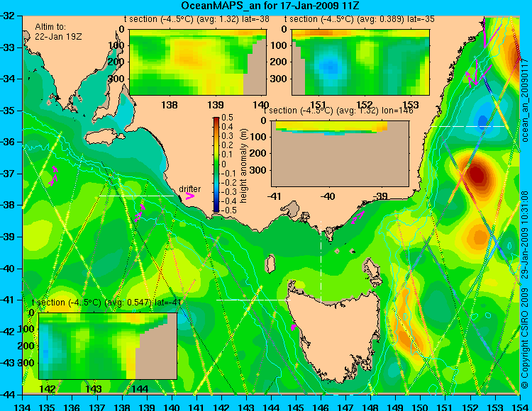Image resolution: width=532 pixels, height=411 pixels.
Task: Click the lat=-41 section title
Action: pyautogui.click(x=107, y=303)
